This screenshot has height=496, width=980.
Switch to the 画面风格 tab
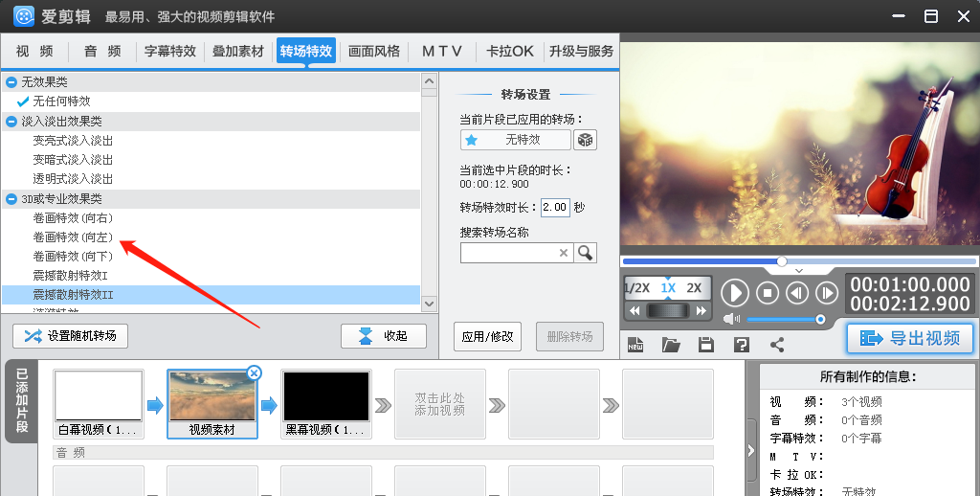(374, 52)
